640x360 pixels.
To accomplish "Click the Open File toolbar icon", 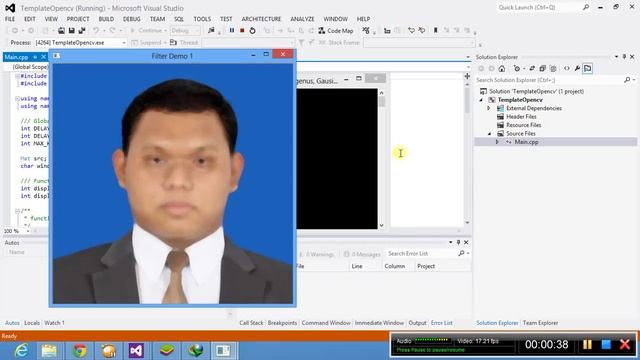I will pos(61,31).
